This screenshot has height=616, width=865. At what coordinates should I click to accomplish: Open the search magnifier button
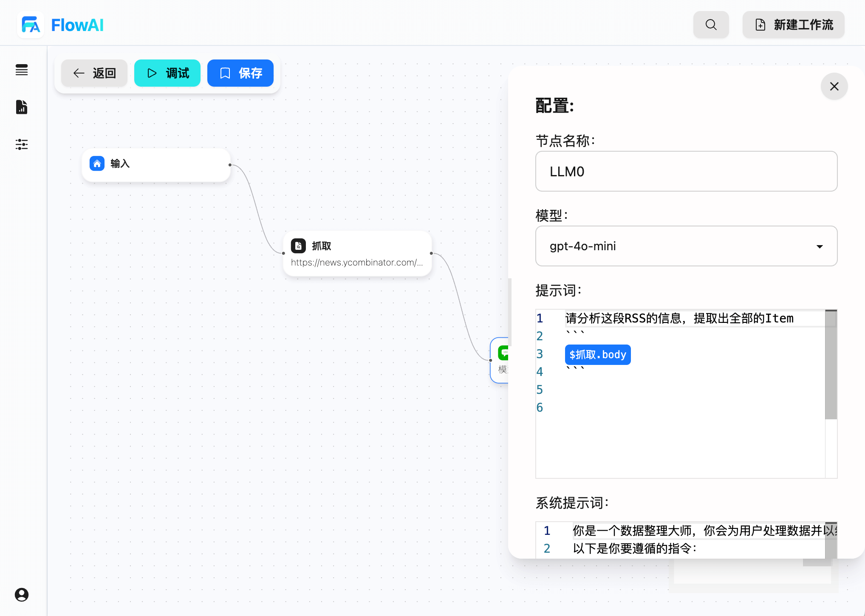tap(711, 25)
